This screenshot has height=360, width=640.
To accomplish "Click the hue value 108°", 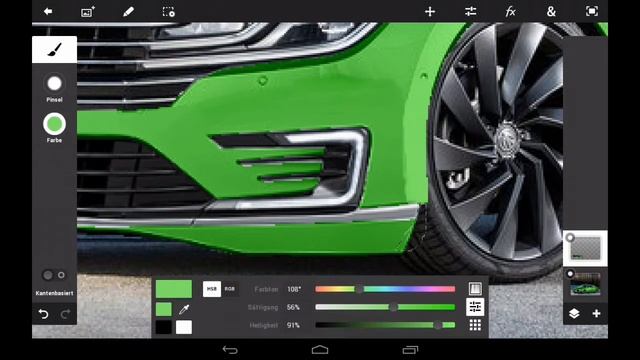I will pos(293,289).
